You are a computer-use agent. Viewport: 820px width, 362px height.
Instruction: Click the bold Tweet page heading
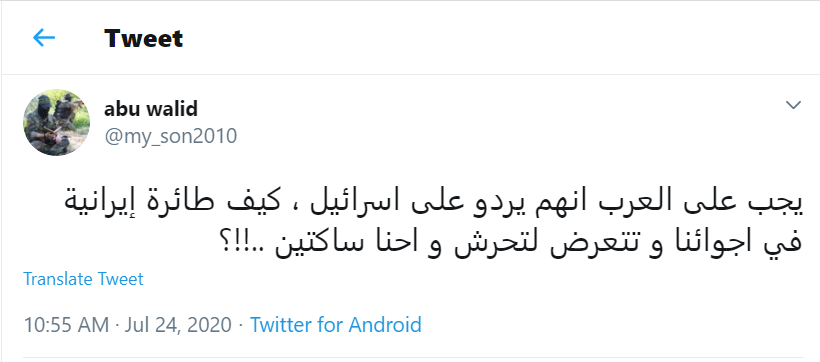click(x=143, y=38)
